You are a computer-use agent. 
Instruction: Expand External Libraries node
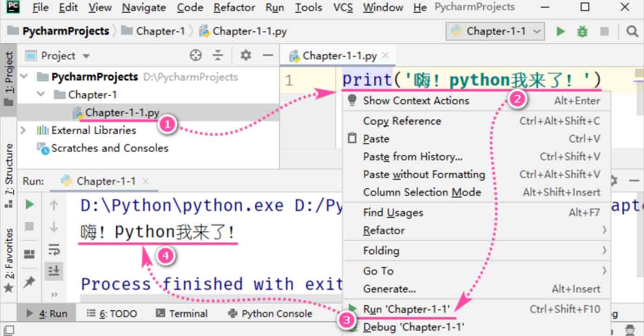pos(23,130)
